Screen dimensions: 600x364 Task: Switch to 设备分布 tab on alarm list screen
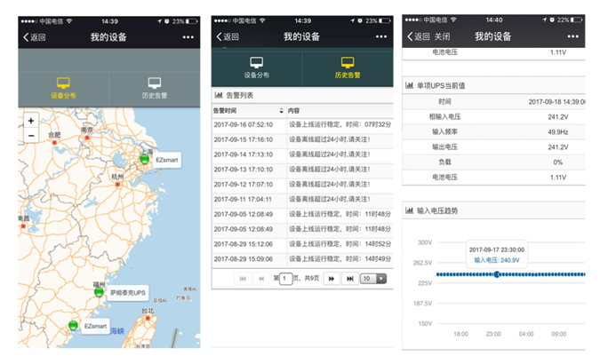pos(256,67)
